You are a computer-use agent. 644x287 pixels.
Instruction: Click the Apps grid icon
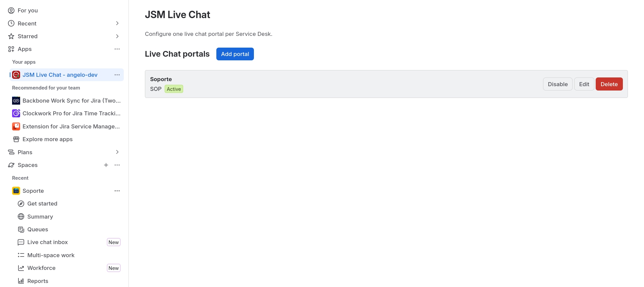pos(11,49)
